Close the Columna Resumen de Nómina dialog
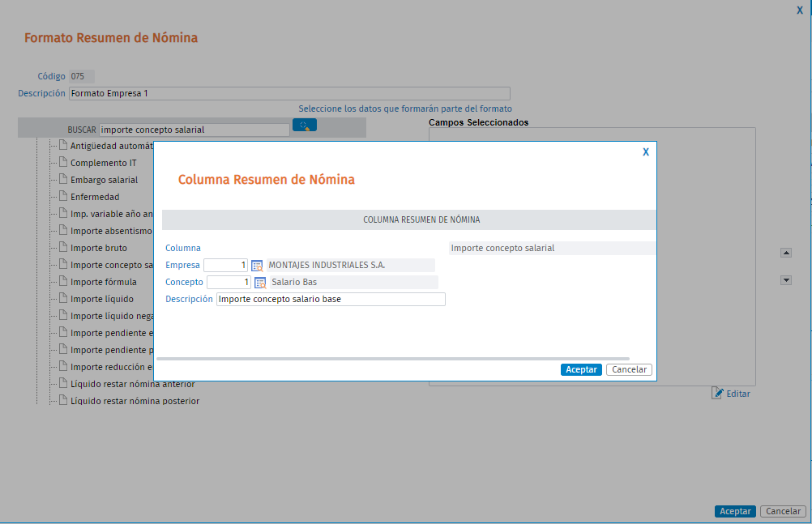Viewport: 812px width, 524px height. [646, 151]
